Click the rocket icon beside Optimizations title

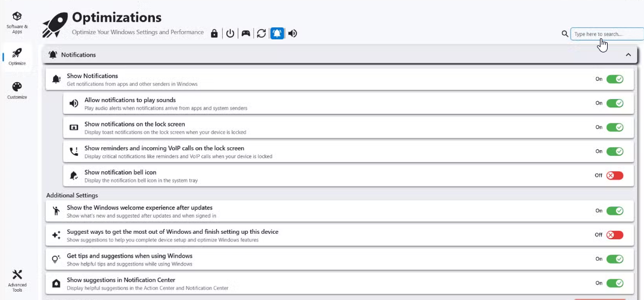[x=55, y=25]
